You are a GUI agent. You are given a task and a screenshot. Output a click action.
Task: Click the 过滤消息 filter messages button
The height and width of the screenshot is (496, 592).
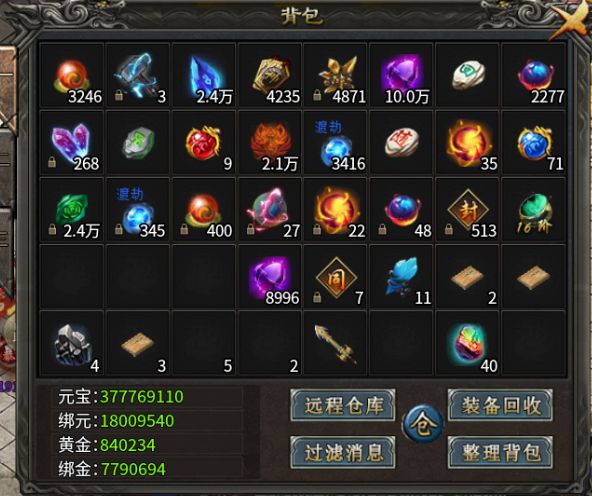pyautogui.click(x=343, y=452)
